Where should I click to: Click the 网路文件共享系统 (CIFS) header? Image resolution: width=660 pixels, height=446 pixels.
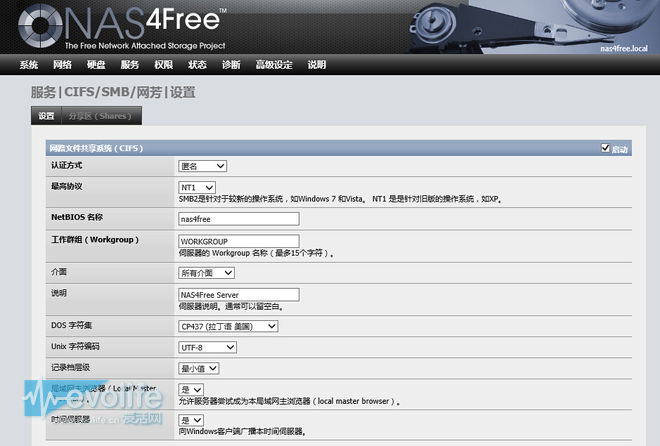click(96, 148)
